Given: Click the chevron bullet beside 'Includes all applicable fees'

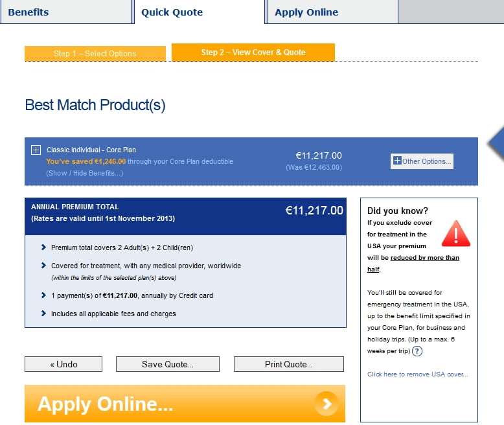Looking at the screenshot, I should click(43, 314).
